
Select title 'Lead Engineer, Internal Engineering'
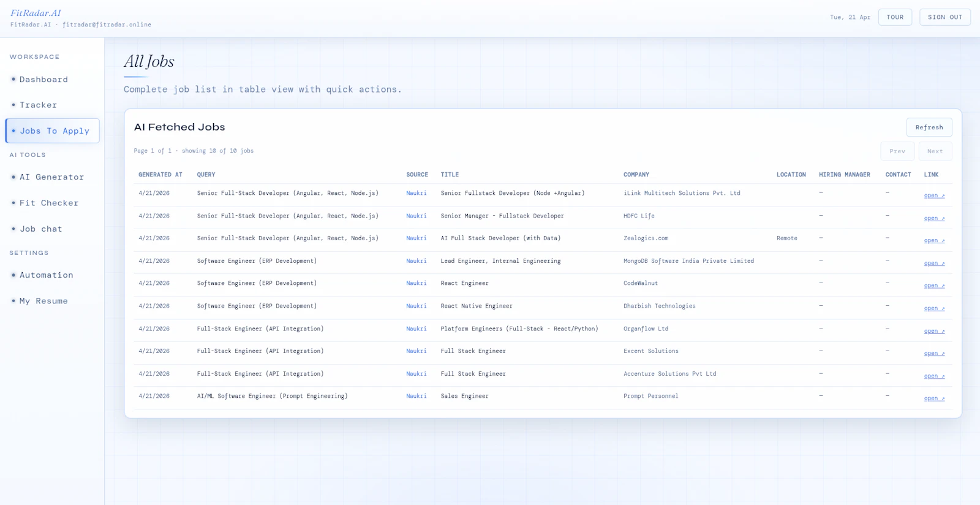(500, 260)
